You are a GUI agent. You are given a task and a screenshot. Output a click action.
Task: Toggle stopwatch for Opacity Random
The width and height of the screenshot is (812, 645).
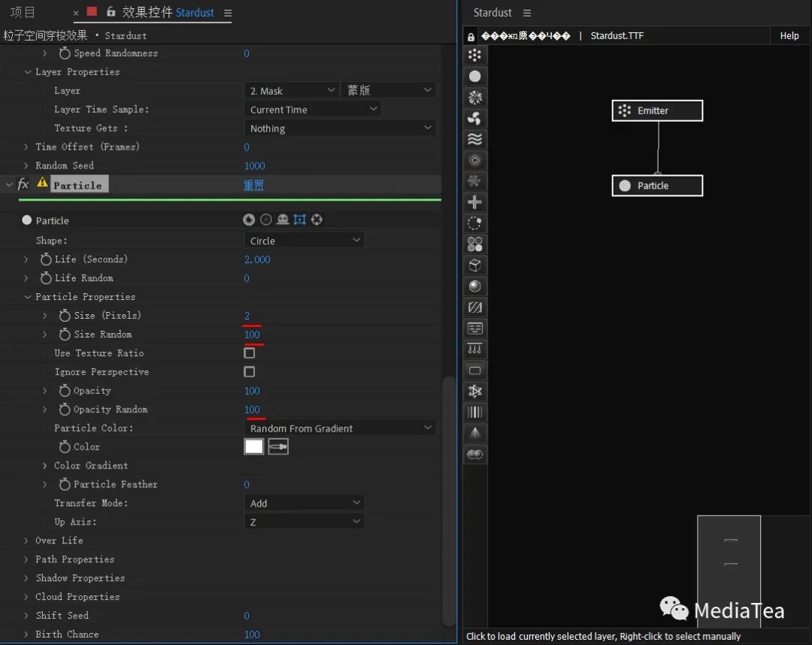tap(65, 410)
